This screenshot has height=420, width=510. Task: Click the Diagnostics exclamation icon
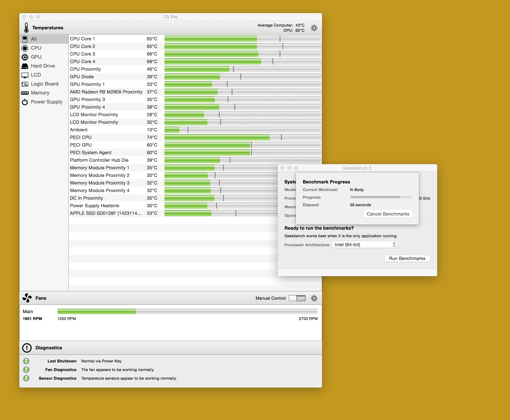click(x=27, y=348)
